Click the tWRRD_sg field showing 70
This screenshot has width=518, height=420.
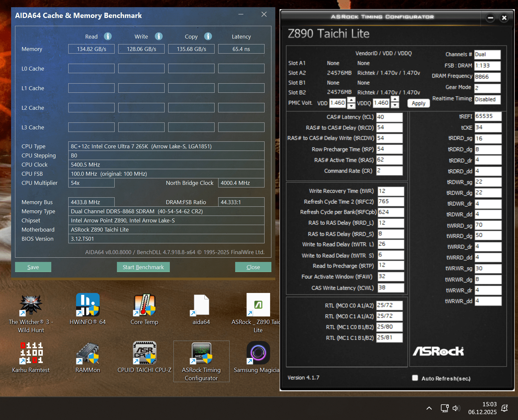click(488, 225)
